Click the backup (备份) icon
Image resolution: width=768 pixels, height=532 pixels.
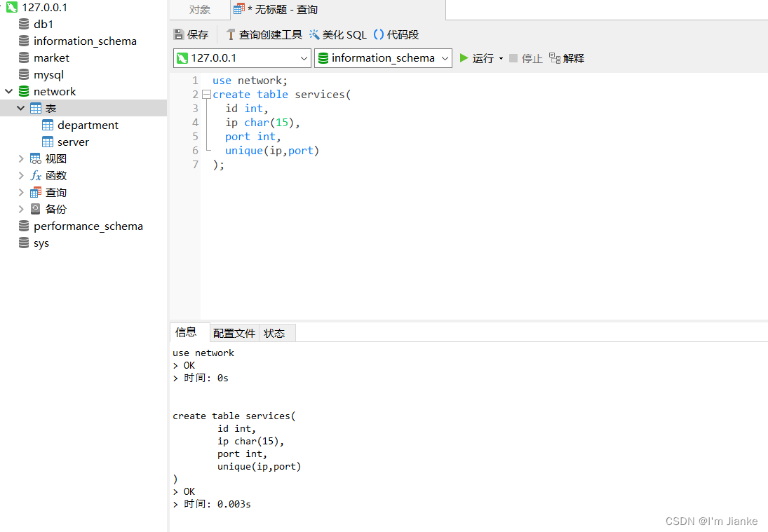click(x=36, y=209)
